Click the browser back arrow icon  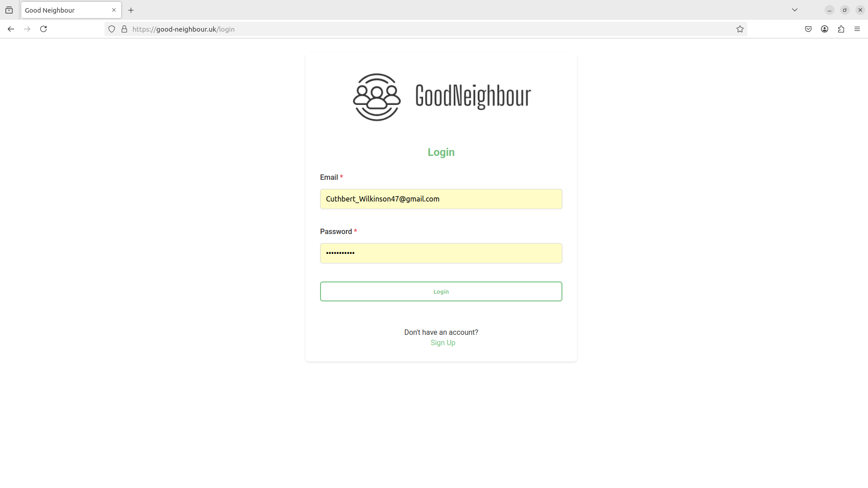(x=11, y=28)
